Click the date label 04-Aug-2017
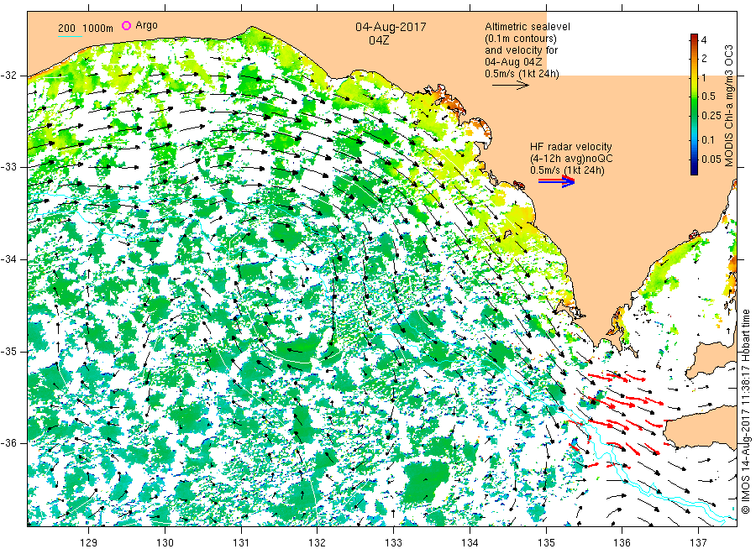 (391, 27)
